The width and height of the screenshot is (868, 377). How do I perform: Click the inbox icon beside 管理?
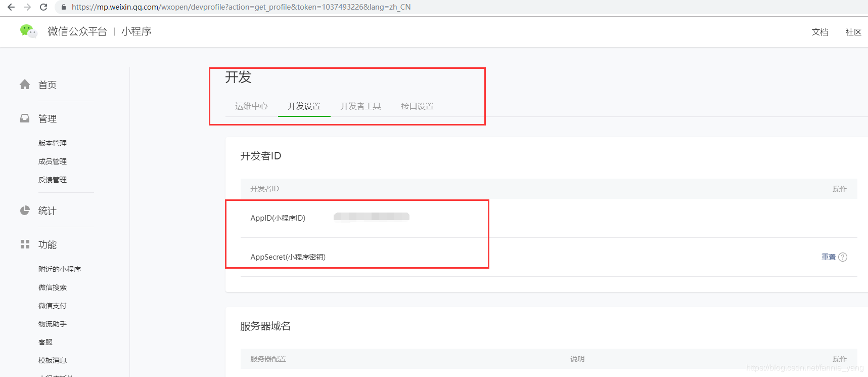coord(25,118)
